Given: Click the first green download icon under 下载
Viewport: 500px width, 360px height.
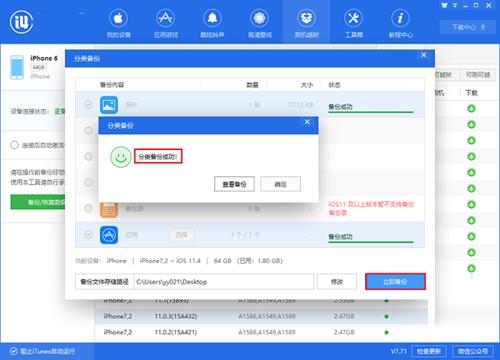Looking at the screenshot, I should 471,109.
